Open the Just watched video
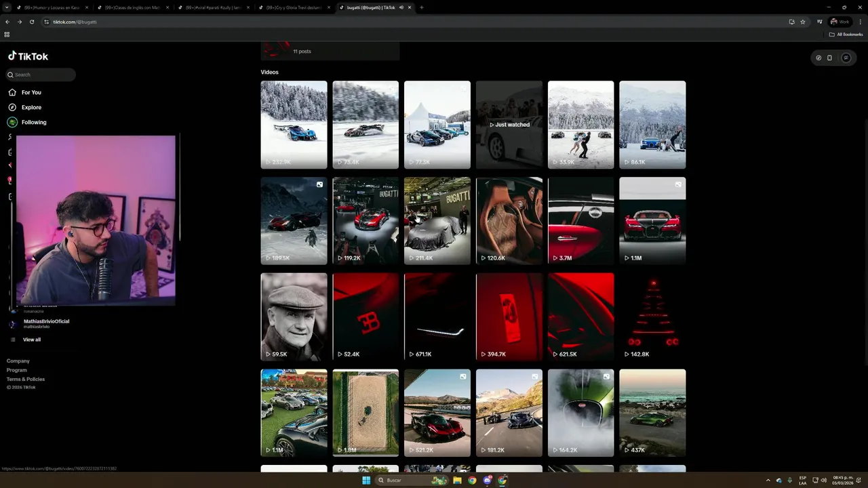The height and width of the screenshot is (488, 868). point(509,125)
